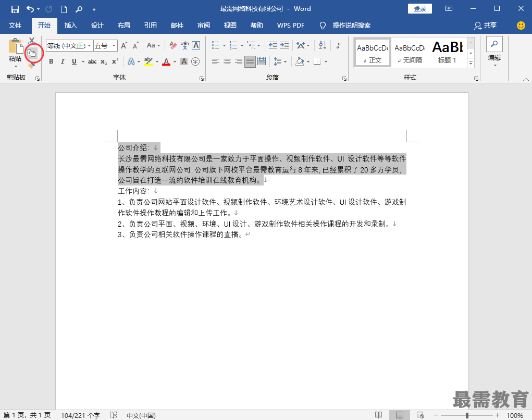Click the Redo icon in title bar
The width and height of the screenshot is (532, 420).
click(49, 9)
